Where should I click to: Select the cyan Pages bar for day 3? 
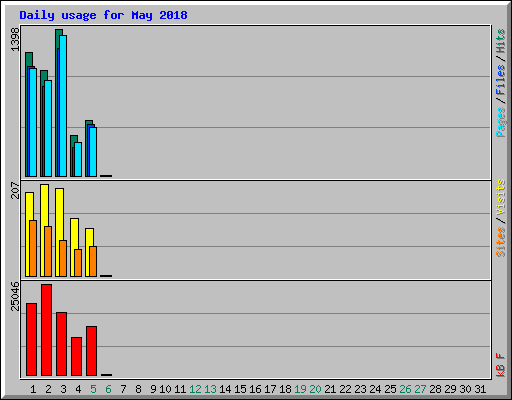coord(63,106)
